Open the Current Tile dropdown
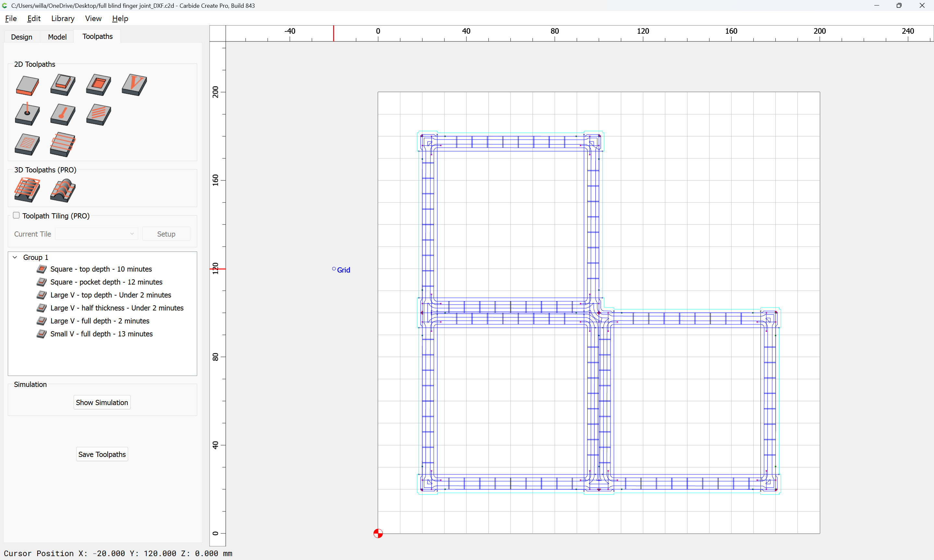 (x=97, y=234)
